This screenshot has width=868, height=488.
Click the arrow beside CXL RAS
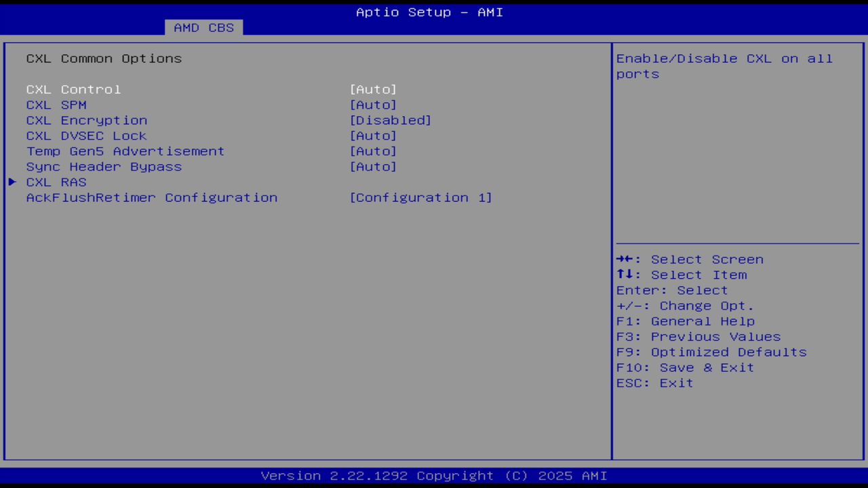pos(12,182)
